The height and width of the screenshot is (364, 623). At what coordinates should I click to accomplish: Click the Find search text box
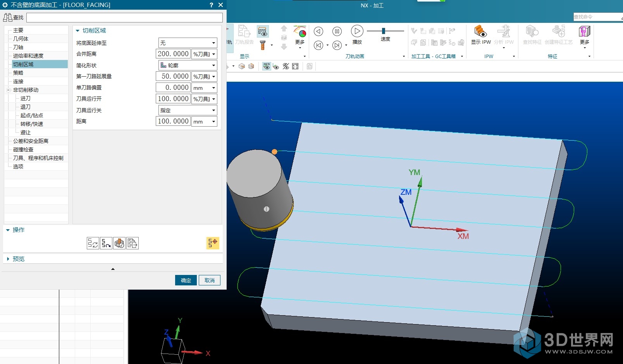[x=124, y=18]
